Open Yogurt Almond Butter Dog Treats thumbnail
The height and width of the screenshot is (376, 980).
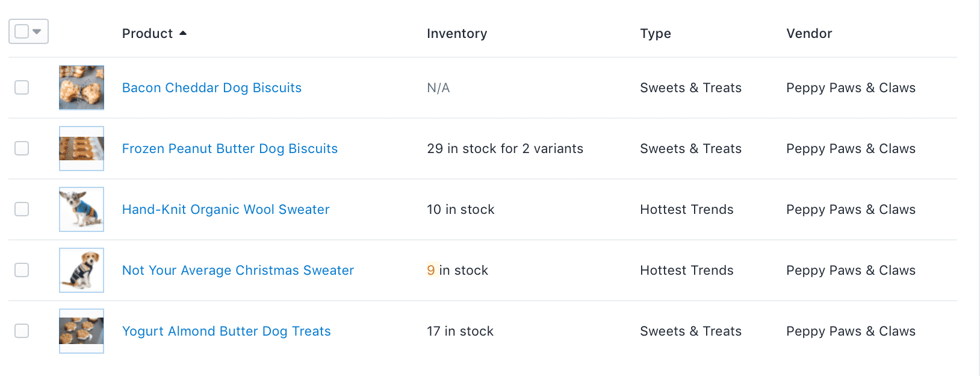(x=81, y=331)
